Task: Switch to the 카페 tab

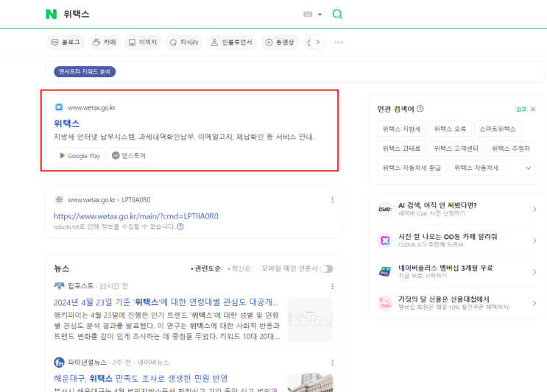Action: point(105,42)
